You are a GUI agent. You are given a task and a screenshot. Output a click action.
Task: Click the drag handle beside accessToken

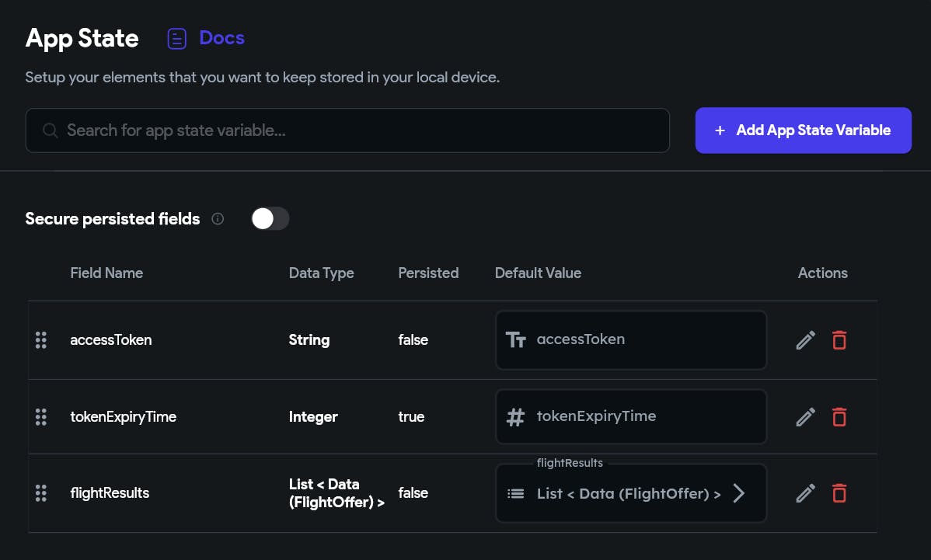[41, 340]
